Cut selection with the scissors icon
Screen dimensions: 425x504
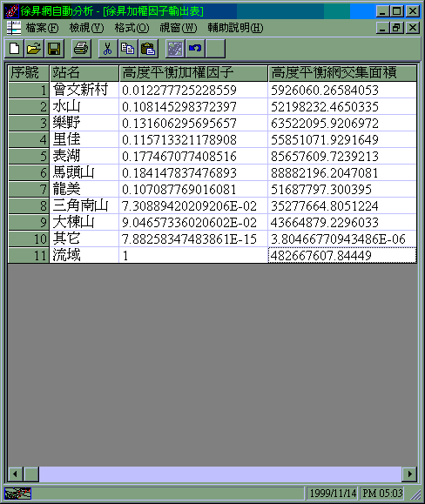(108, 49)
